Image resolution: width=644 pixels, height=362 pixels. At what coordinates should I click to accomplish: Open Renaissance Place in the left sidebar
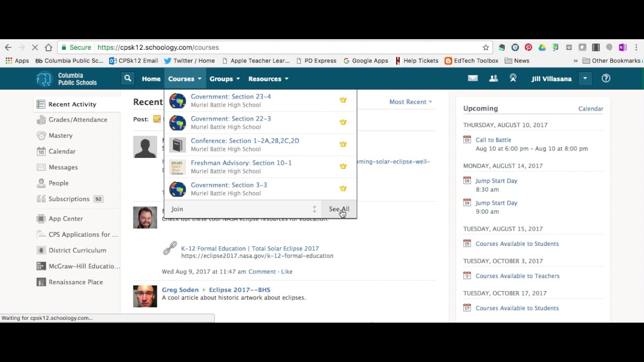[x=70, y=282]
